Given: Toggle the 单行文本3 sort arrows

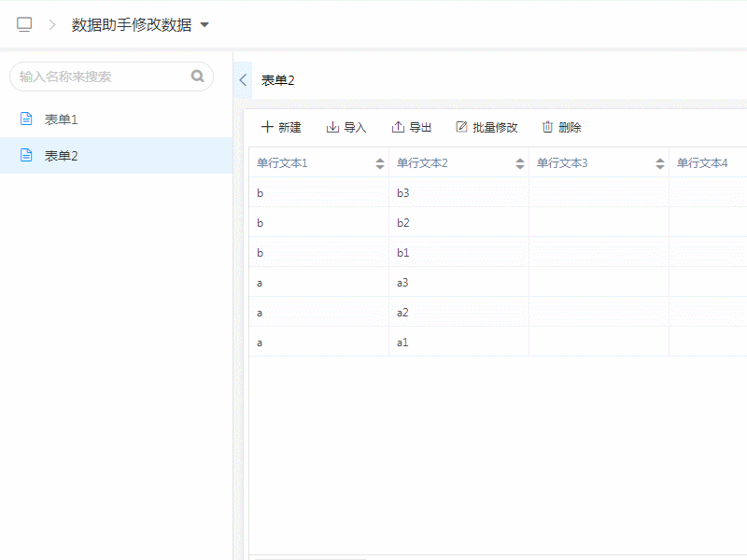Looking at the screenshot, I should pyautogui.click(x=660, y=164).
